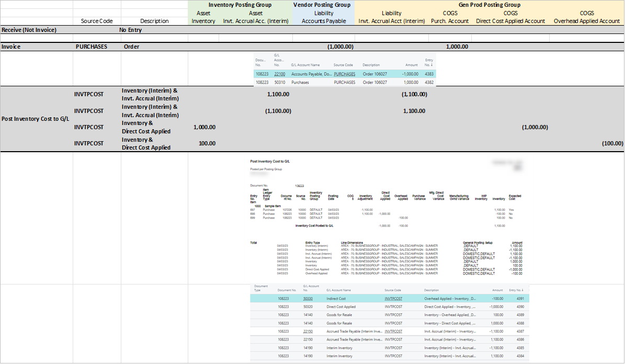Select the 'Invoice' row label cell

(x=11, y=47)
